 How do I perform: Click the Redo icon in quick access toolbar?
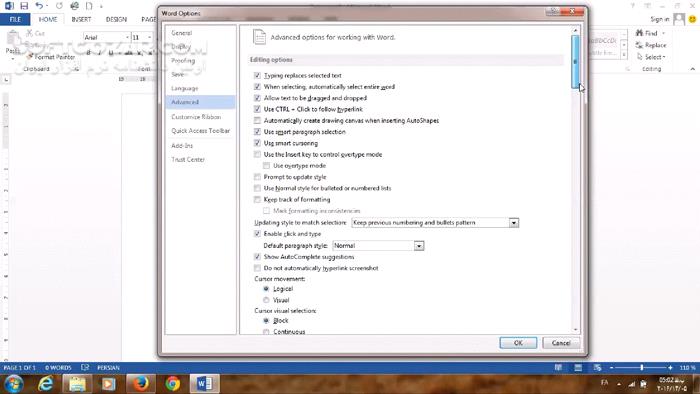click(59, 6)
